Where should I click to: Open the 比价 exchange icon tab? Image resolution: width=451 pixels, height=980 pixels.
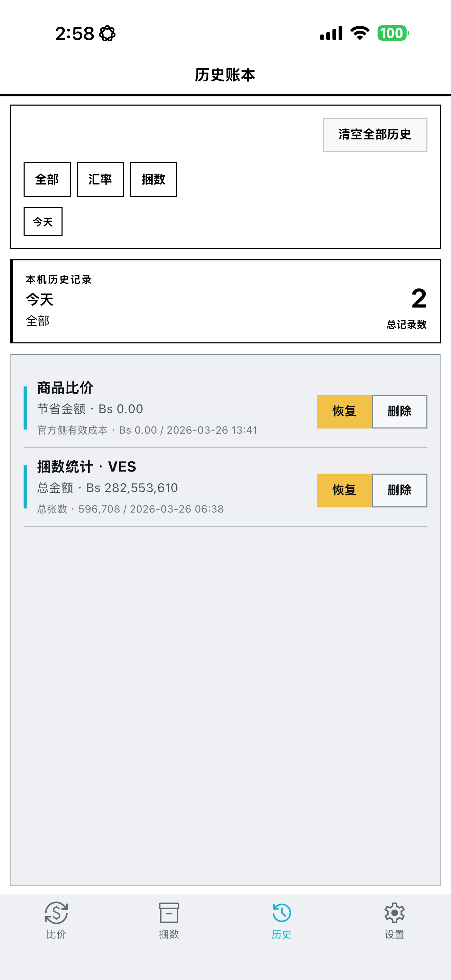[x=56, y=913]
